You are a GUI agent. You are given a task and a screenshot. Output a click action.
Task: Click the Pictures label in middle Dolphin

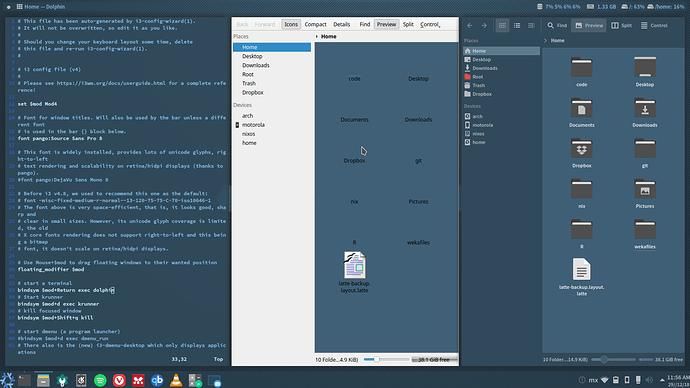418,201
